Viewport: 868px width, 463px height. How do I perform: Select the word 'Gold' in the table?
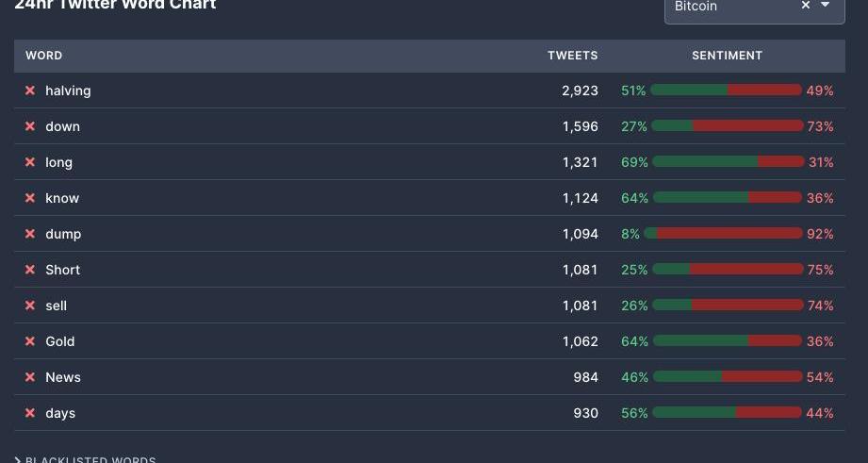[x=60, y=341]
